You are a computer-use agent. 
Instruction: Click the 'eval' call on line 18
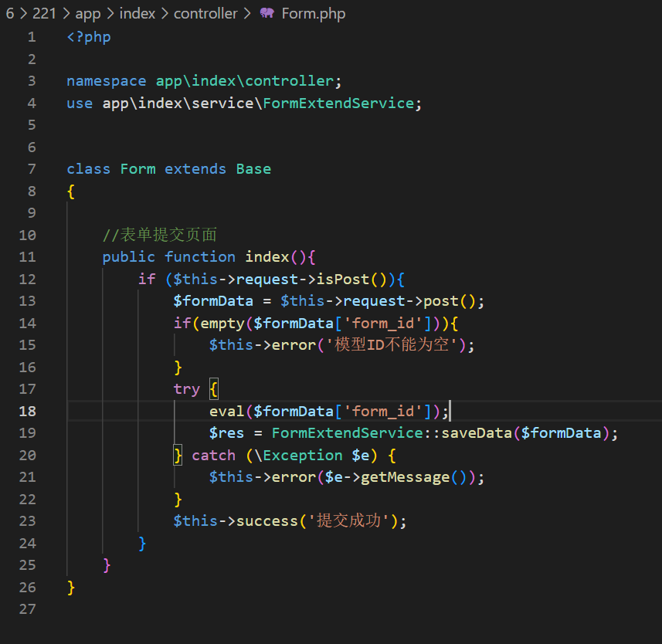227,411
